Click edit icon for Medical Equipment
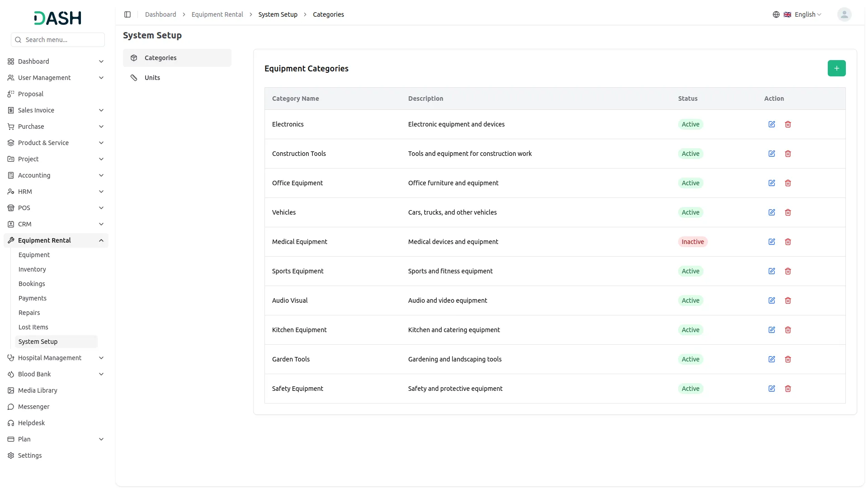868x488 pixels. tap(772, 242)
